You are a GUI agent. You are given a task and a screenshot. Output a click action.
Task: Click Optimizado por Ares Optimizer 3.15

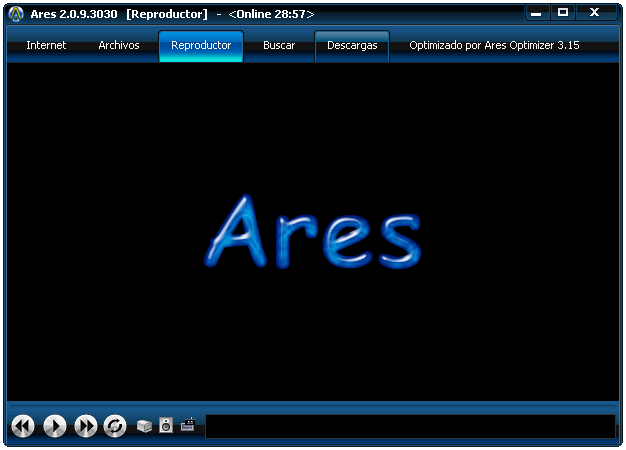tap(494, 45)
